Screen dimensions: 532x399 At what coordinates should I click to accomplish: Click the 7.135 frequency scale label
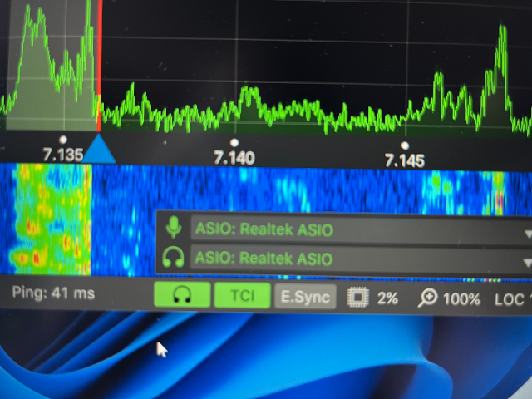click(x=63, y=155)
